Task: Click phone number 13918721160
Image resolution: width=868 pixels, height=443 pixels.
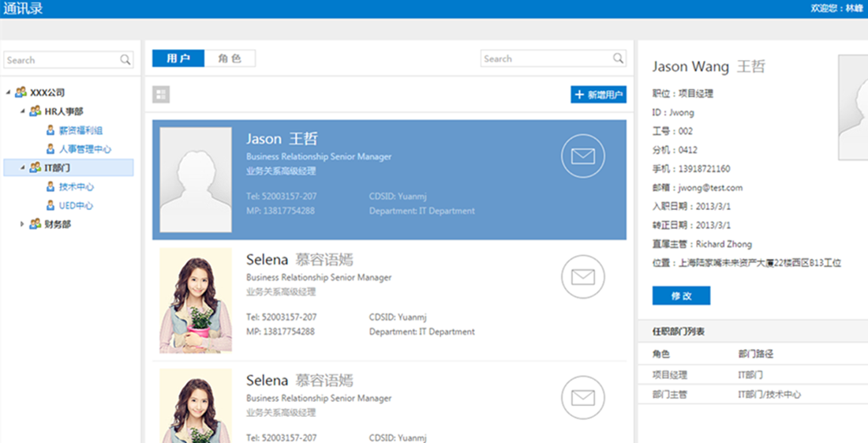Action: click(704, 169)
